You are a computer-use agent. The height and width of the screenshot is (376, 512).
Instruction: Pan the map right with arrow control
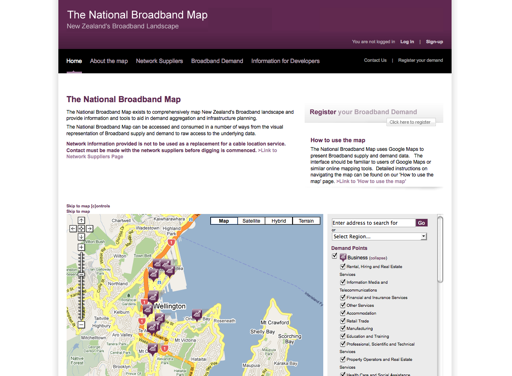(90, 229)
